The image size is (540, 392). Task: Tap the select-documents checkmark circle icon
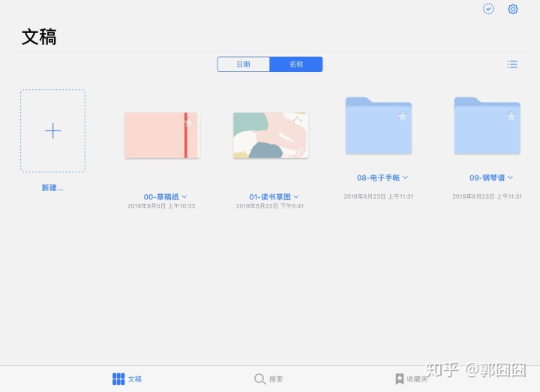[x=488, y=9]
